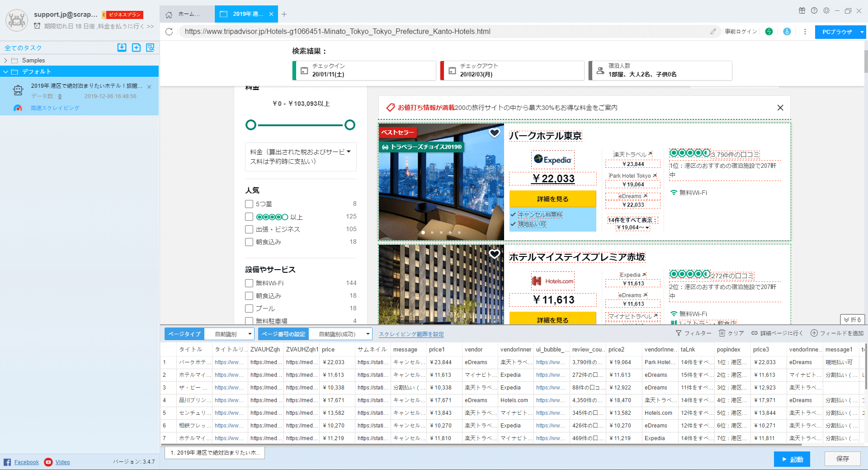Select the bottom tab 1. 2019年 港区で絶対泊まりたいホ..
The height and width of the screenshot is (470, 868).
tap(215, 452)
